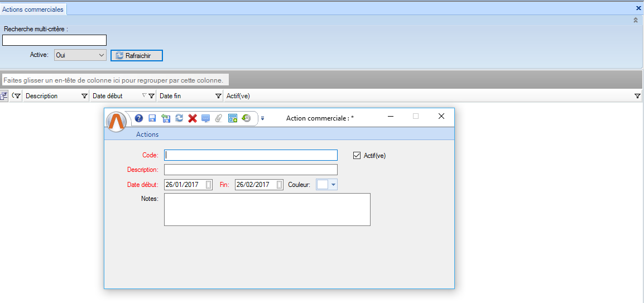Open the Actions ribbon tab

[x=147, y=134]
